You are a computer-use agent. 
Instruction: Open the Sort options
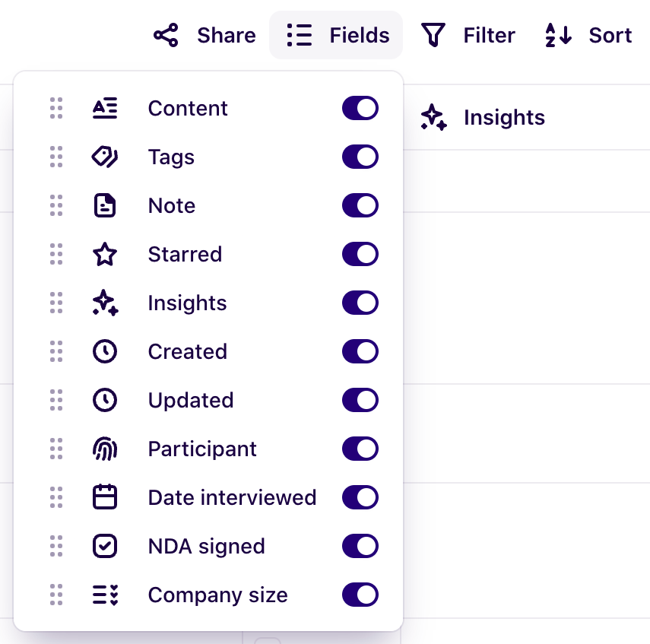pyautogui.click(x=587, y=34)
